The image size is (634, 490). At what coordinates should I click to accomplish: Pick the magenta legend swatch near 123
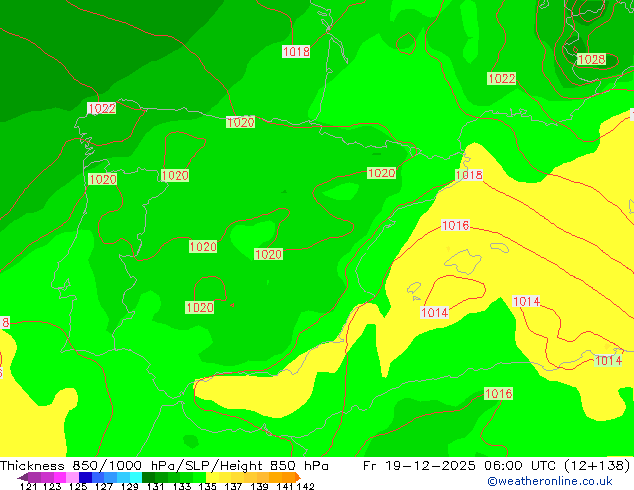click(59, 477)
